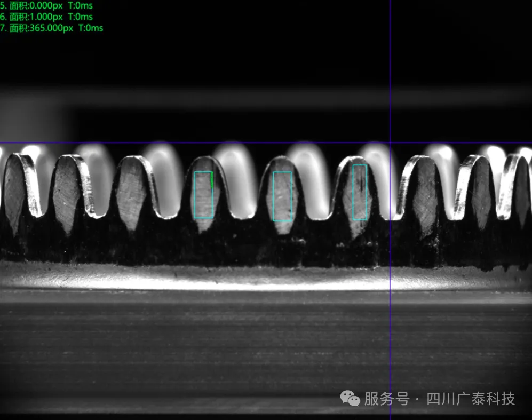The height and width of the screenshot is (420, 532).
Task: Select the rightmost cyan ROI rectangle
Action: [x=360, y=192]
